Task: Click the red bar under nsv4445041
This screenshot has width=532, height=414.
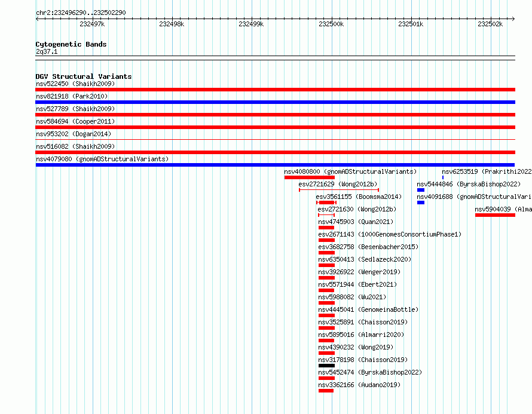Action: point(327,315)
